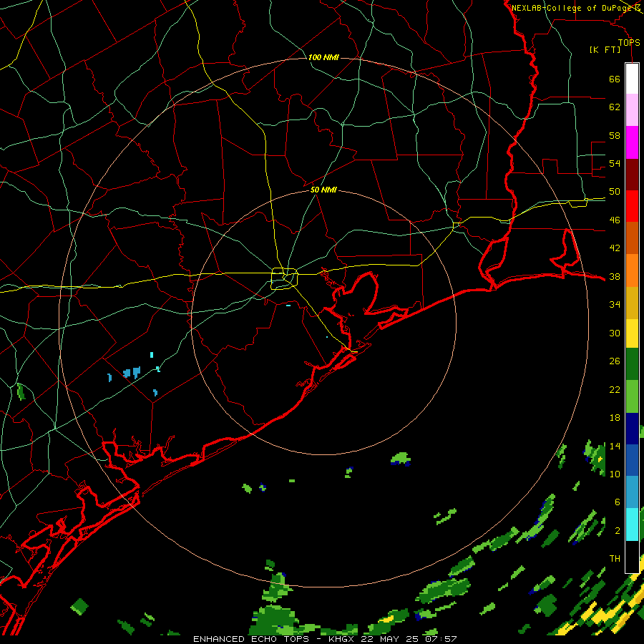644x644 pixels.
Task: Click the 'TH' threshold label
Action: pos(615,559)
